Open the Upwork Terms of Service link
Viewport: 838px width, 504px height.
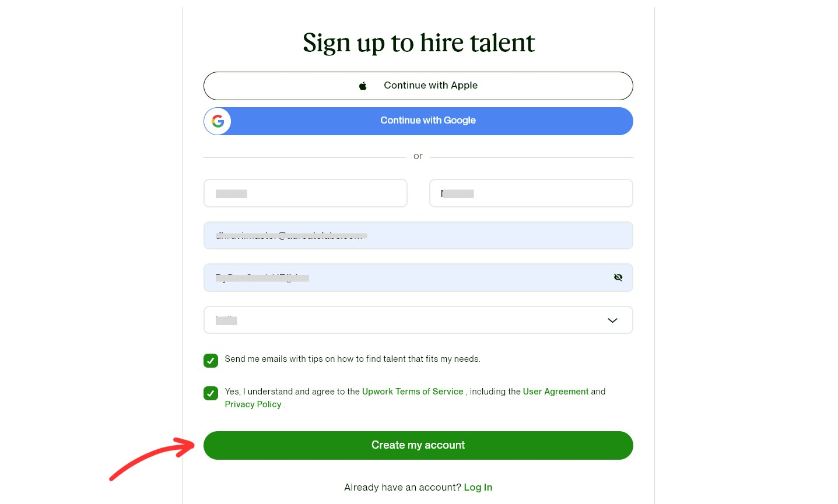point(412,391)
